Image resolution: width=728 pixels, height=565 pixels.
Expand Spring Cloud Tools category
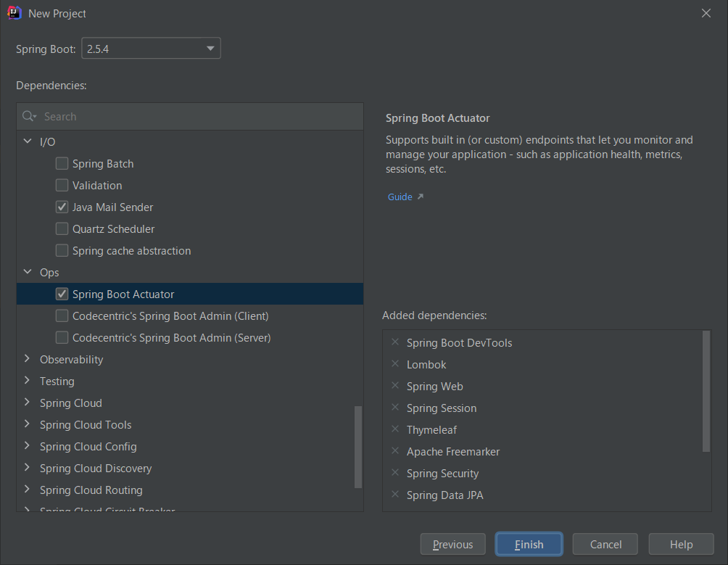(x=27, y=424)
